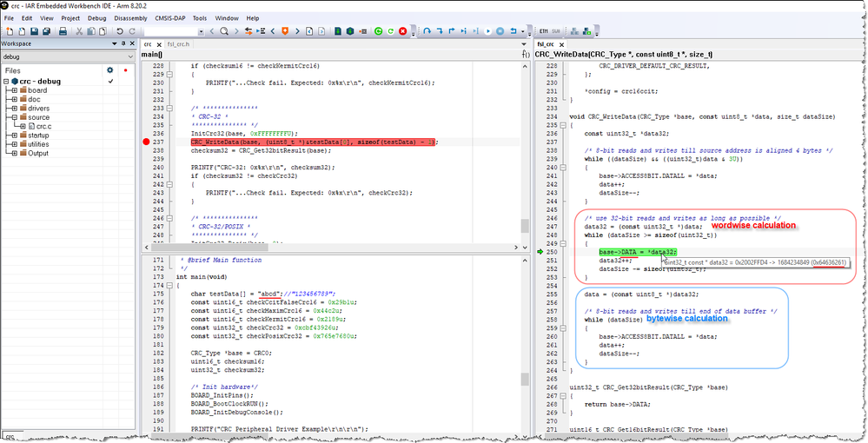Open the Debug menu

96,18
